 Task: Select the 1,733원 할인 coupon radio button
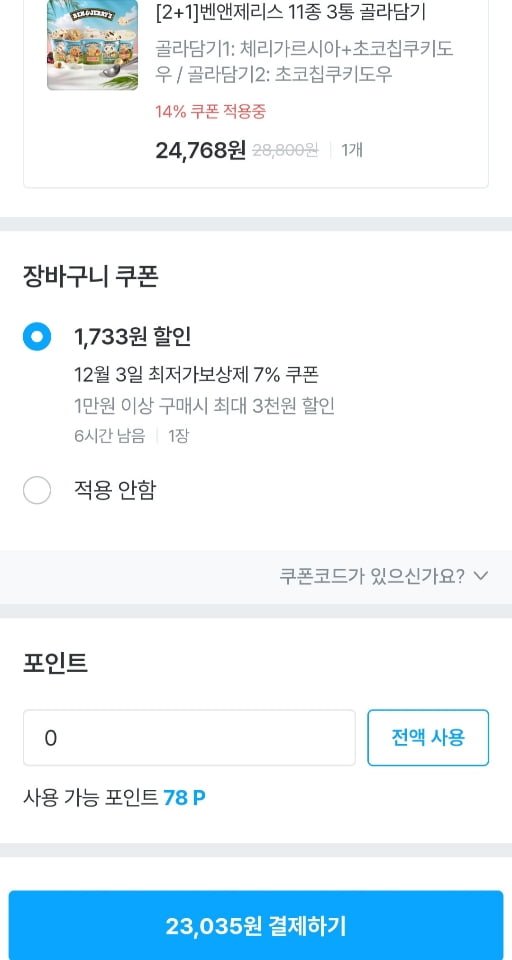[x=37, y=336]
